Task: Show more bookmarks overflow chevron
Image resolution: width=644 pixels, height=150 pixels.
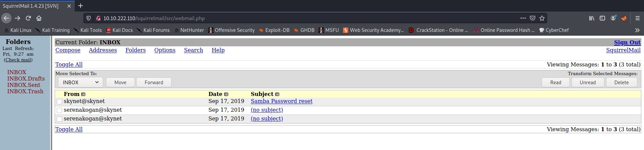Action: 637,30
